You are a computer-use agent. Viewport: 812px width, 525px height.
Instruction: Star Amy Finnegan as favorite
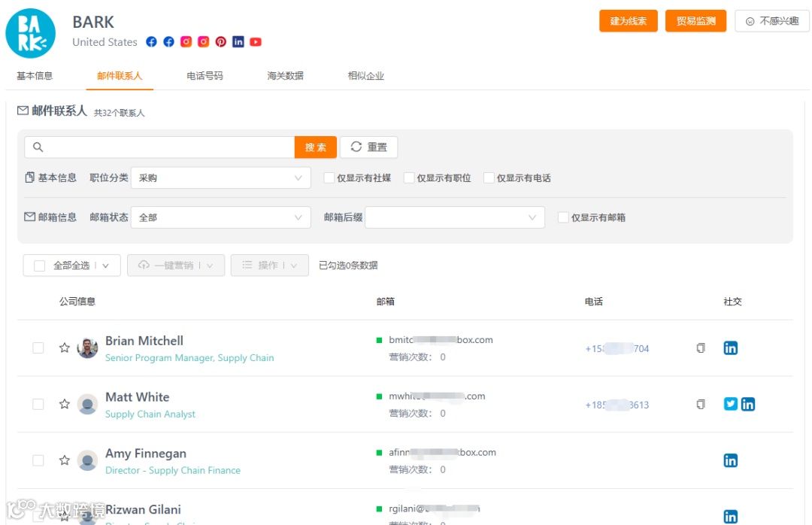pos(64,460)
